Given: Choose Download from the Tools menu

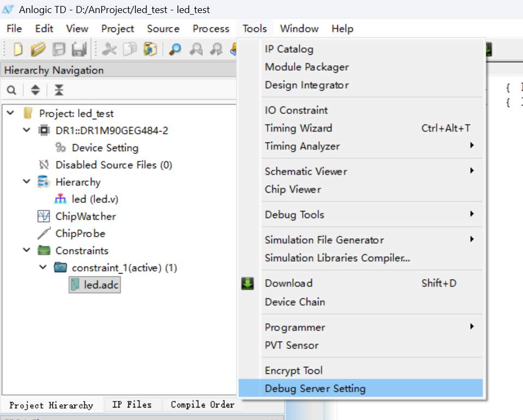Looking at the screenshot, I should (x=361, y=283).
